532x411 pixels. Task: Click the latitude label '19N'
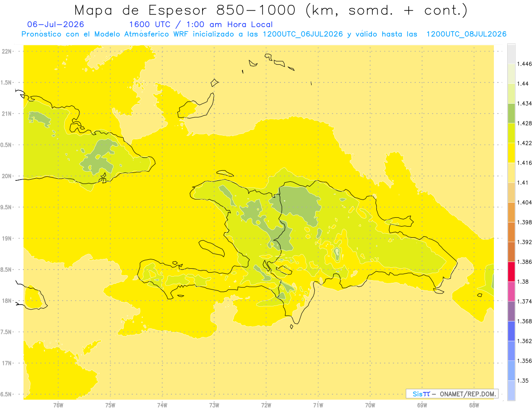tap(7, 238)
